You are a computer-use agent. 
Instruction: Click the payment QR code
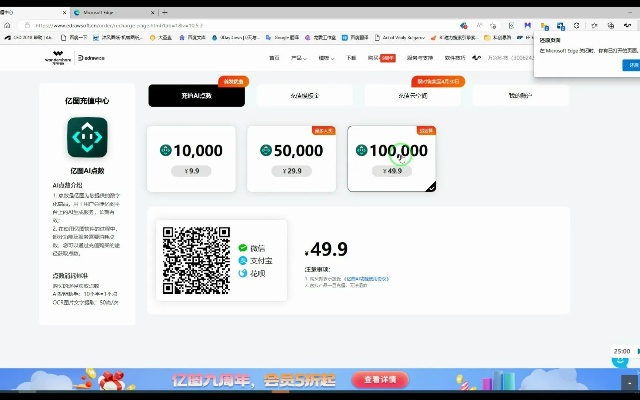pyautogui.click(x=196, y=260)
